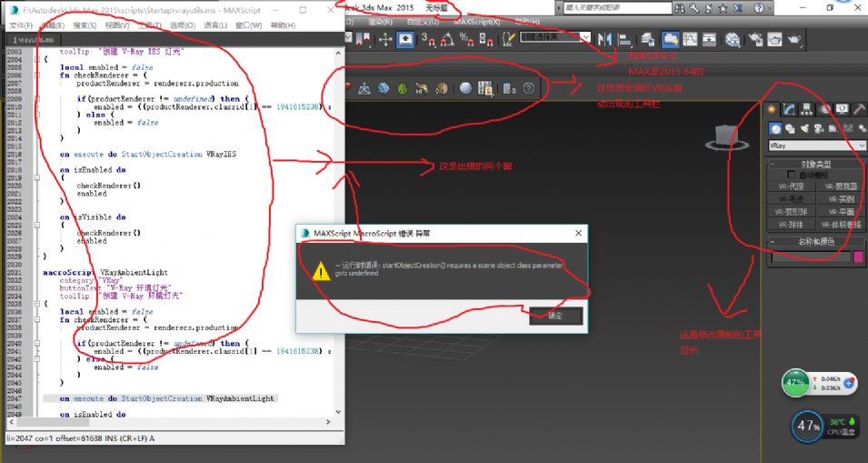Open MAXScript(X) menu in 3ds Max

[x=476, y=22]
